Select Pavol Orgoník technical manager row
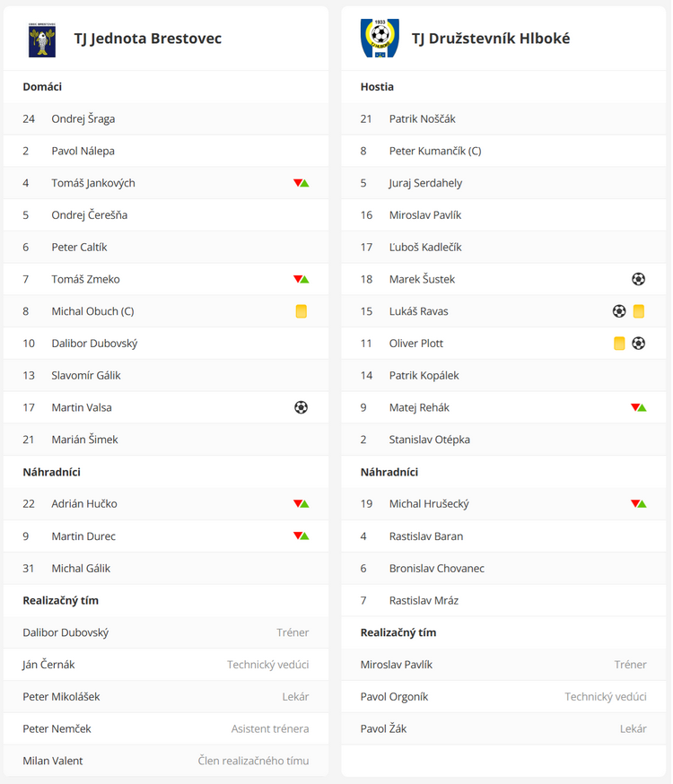This screenshot has width=673, height=784. click(503, 696)
